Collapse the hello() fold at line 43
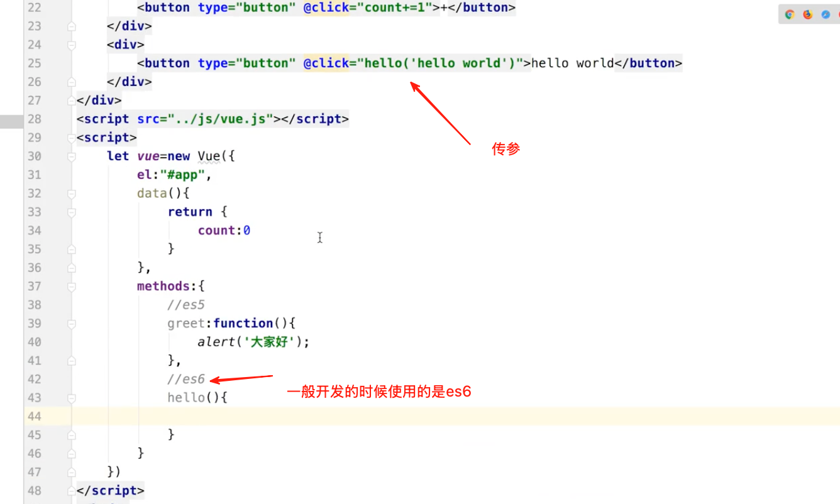 71,398
